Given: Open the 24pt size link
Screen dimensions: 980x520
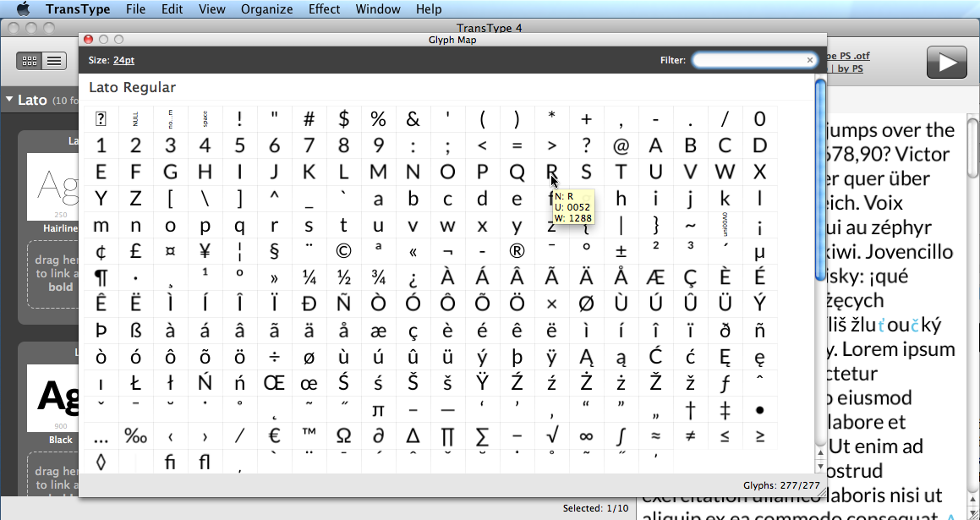Looking at the screenshot, I should (x=123, y=60).
